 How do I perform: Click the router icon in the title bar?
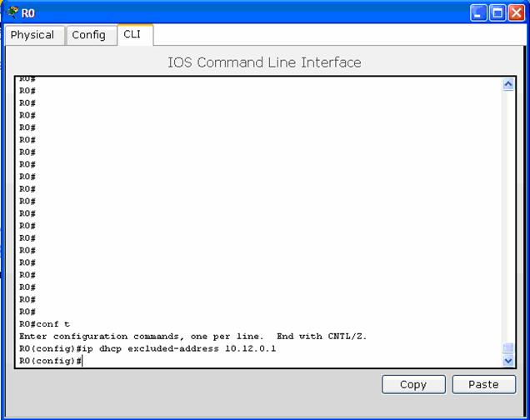[12, 12]
